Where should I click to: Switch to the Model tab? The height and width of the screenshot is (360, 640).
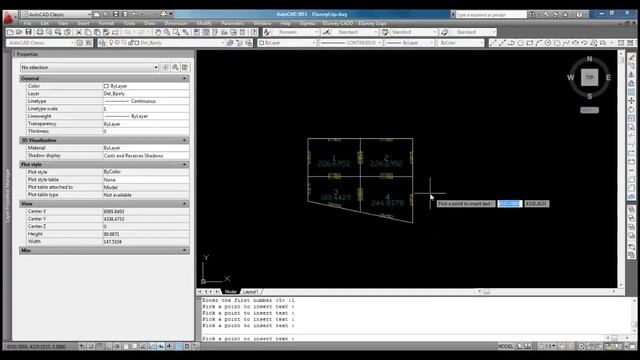point(231,291)
